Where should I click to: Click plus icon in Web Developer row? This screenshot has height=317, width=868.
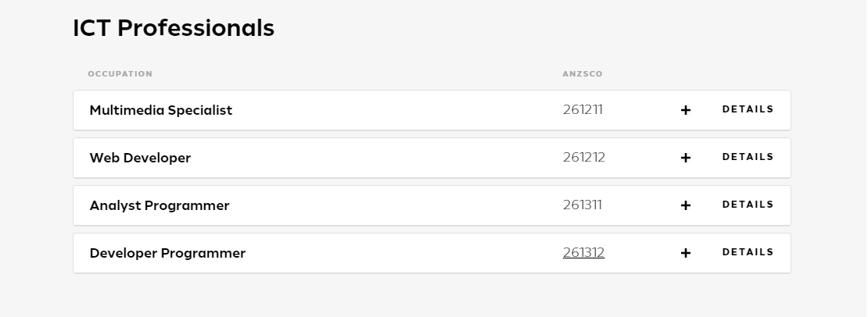click(x=685, y=158)
